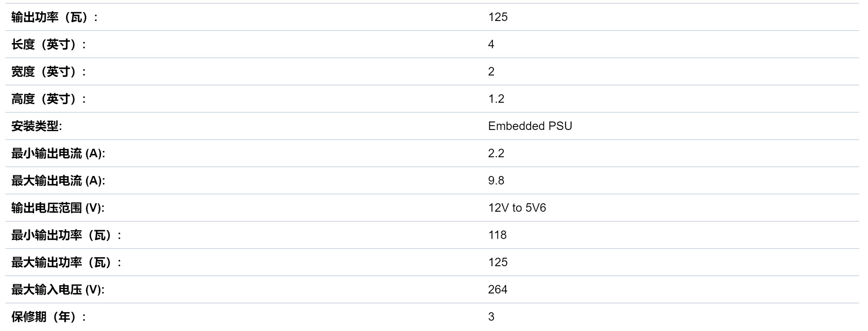Click the 12V to 5V6 voltage range
This screenshot has height=331, width=868.
(517, 208)
